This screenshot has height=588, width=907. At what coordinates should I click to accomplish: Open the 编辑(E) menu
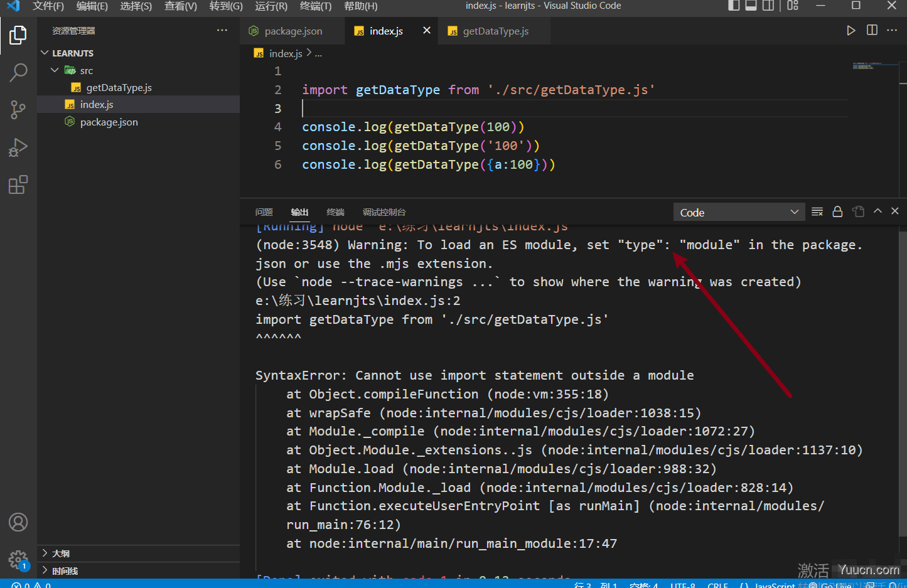click(92, 6)
